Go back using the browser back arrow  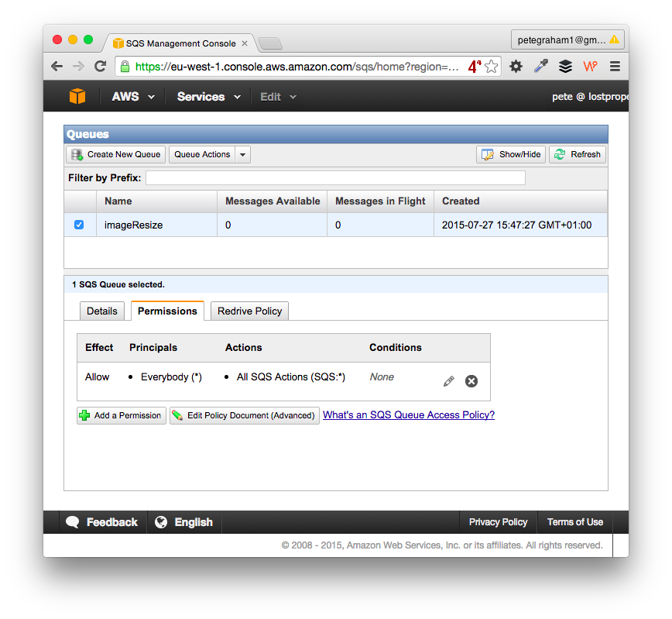(x=57, y=67)
